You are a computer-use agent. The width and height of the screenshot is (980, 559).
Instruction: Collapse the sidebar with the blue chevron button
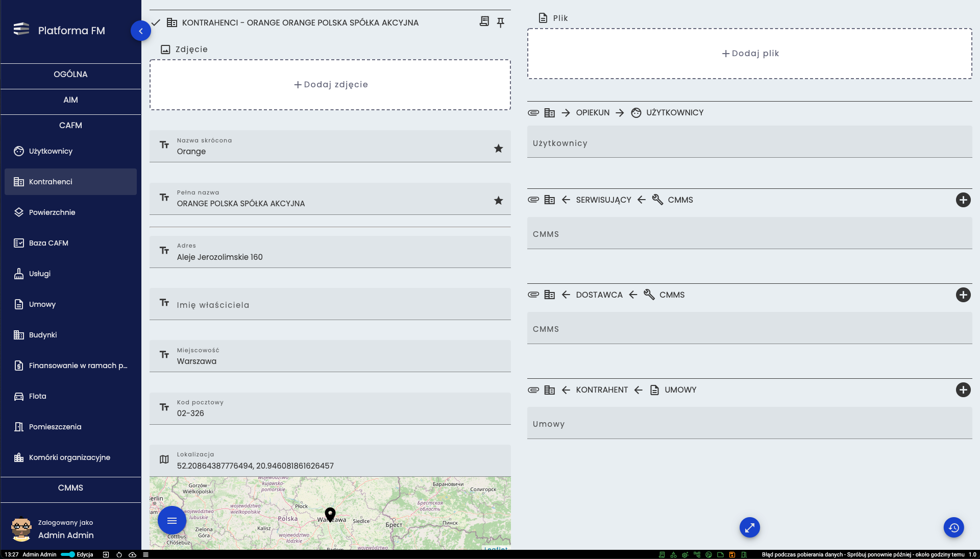pos(140,31)
